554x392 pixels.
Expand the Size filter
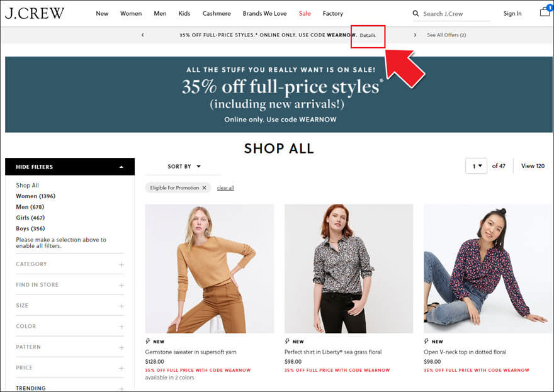click(70, 305)
